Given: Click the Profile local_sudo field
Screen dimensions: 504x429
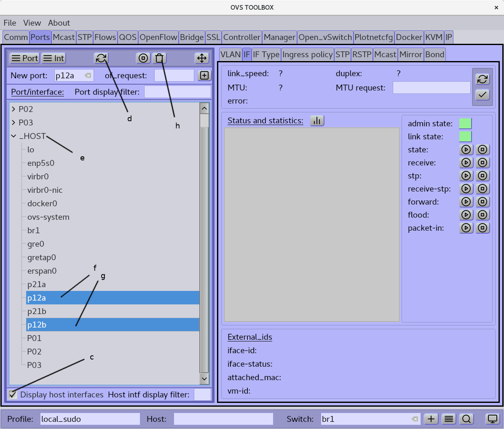Looking at the screenshot, I should click(90, 419).
